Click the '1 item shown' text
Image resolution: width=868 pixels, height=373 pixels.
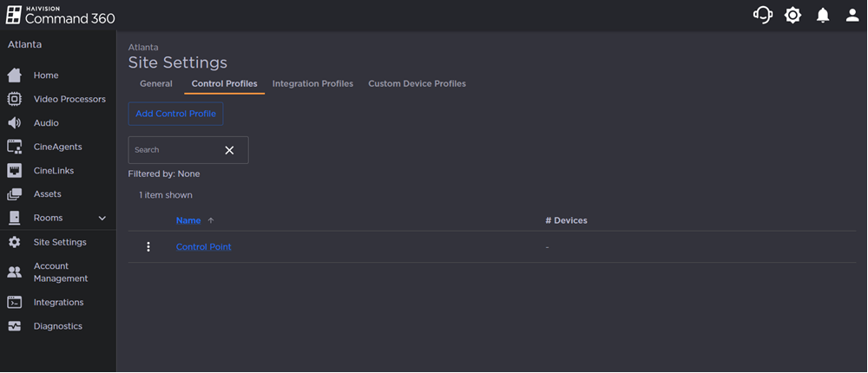point(166,195)
